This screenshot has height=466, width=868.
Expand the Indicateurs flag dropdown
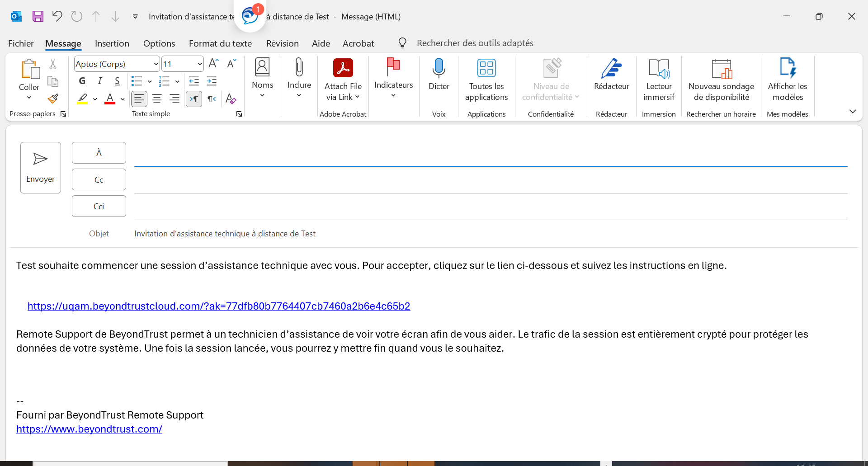coord(393,95)
